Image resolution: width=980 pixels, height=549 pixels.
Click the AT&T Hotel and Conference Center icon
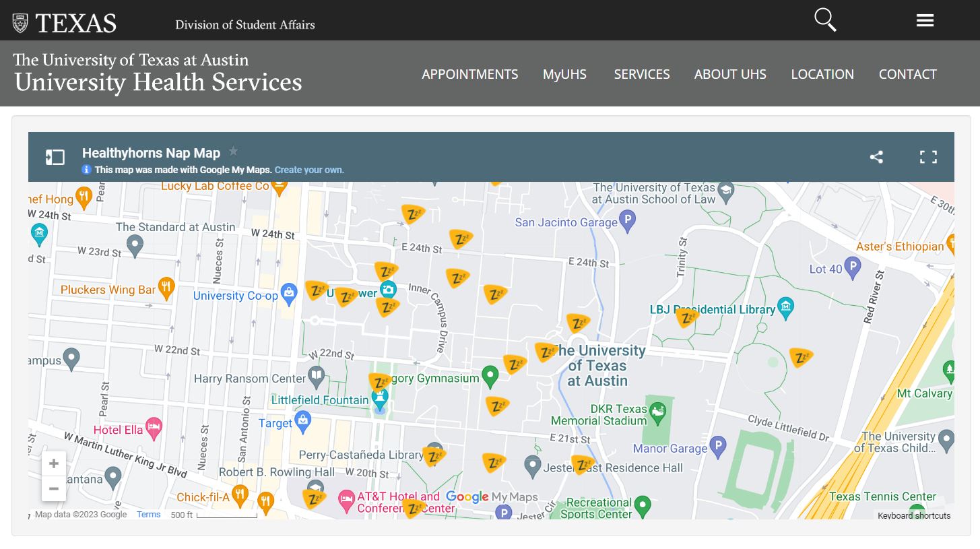coord(346,500)
